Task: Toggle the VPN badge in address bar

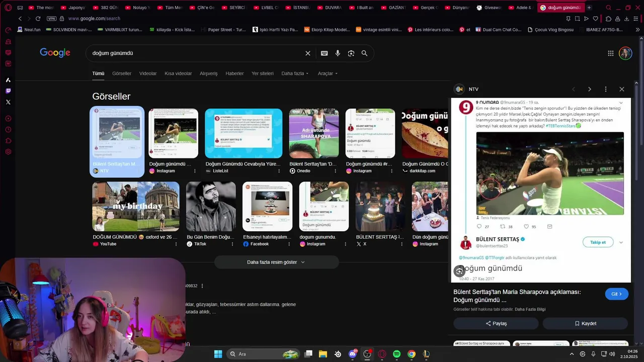Action: [51, 19]
